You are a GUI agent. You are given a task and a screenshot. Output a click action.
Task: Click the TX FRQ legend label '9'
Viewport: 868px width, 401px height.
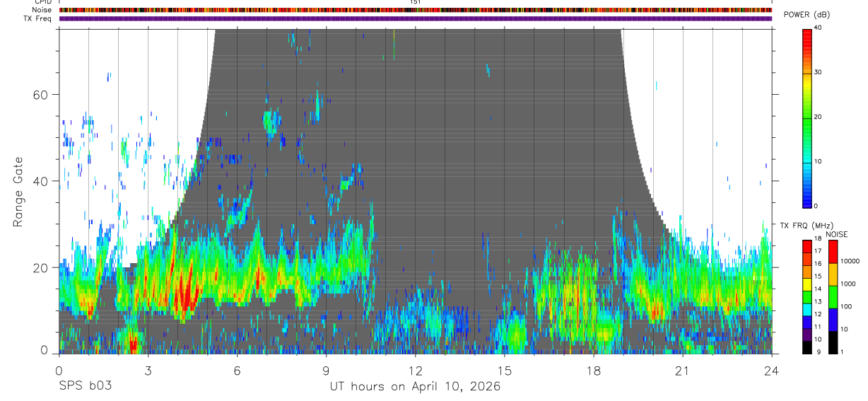coord(817,351)
